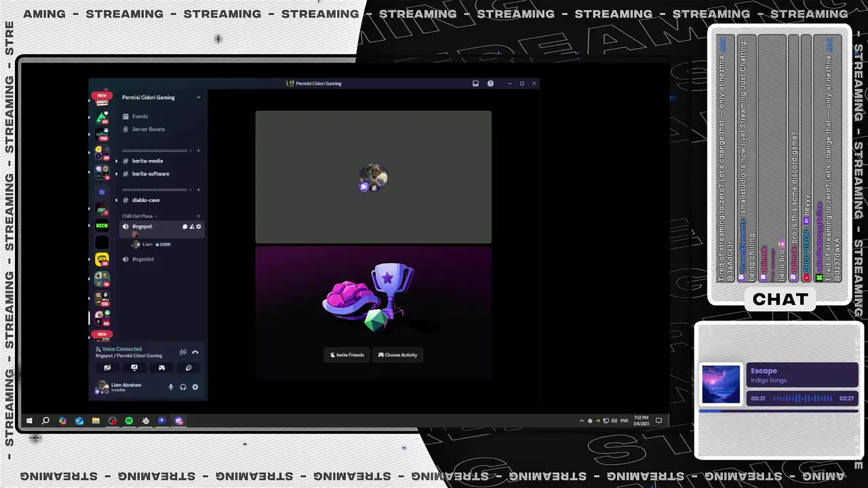Open taskbar Search magnifier
The image size is (868, 488).
(x=45, y=421)
